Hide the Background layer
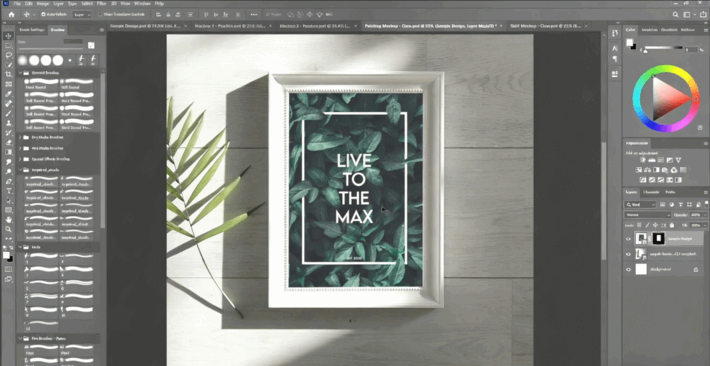Screen dimensions: 710x366 point(628,270)
